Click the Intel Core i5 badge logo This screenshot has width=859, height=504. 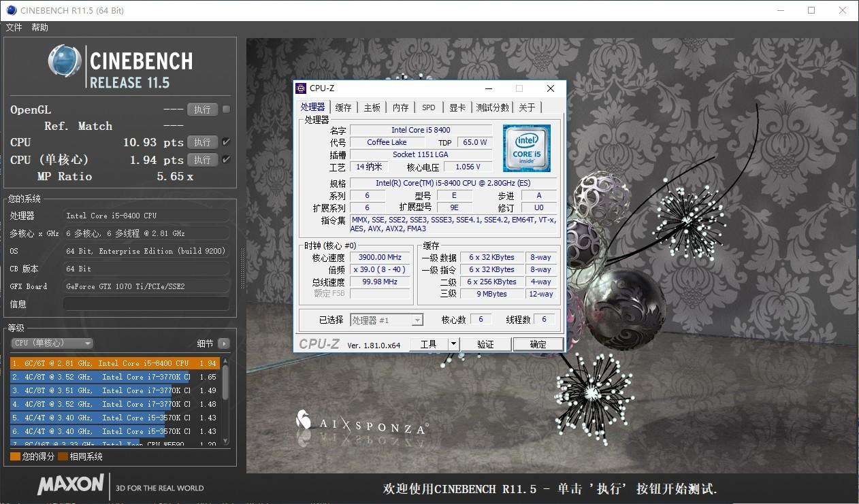tap(527, 148)
